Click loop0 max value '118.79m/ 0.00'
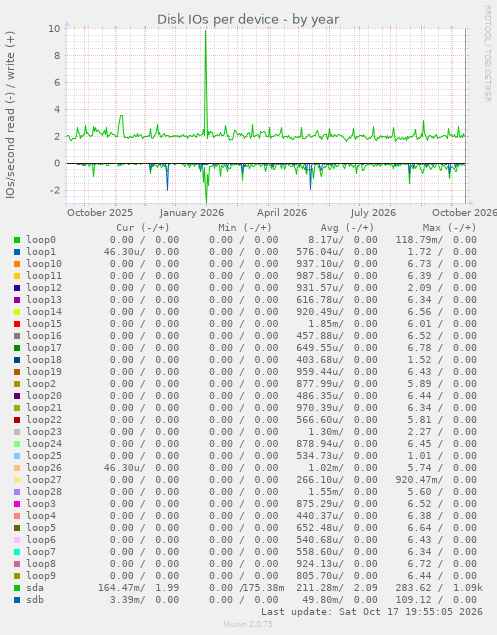Viewport: 497px width, 635px height. click(436, 240)
